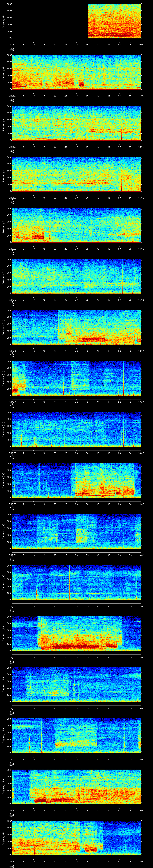This screenshot has width=153, height=868.
Task: Select the spectrogram panel starting at 10:22:00
Action: pos(76,685)
